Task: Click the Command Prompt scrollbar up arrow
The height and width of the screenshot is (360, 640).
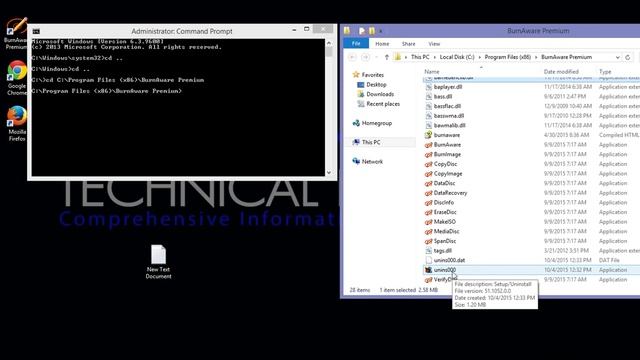Action: pos(329,43)
